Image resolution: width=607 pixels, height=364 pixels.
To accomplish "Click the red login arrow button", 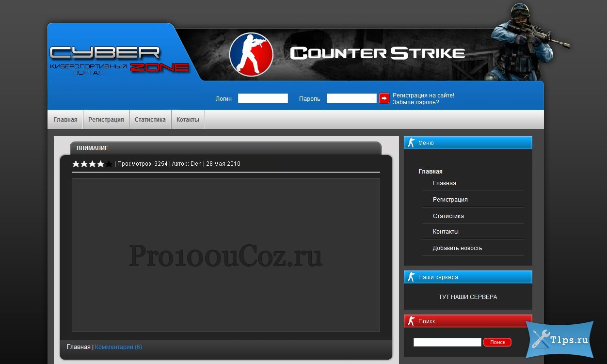I will click(x=384, y=98).
